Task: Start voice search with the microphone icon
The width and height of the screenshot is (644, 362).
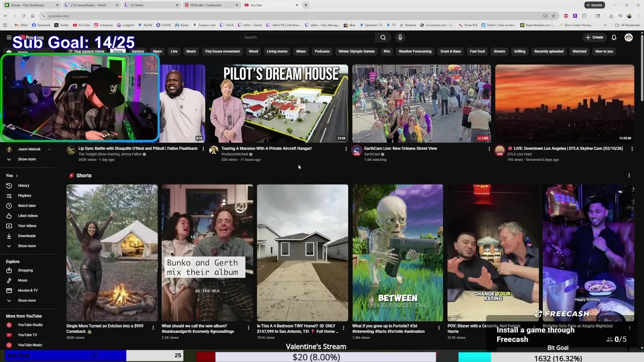Action: pos(400,37)
